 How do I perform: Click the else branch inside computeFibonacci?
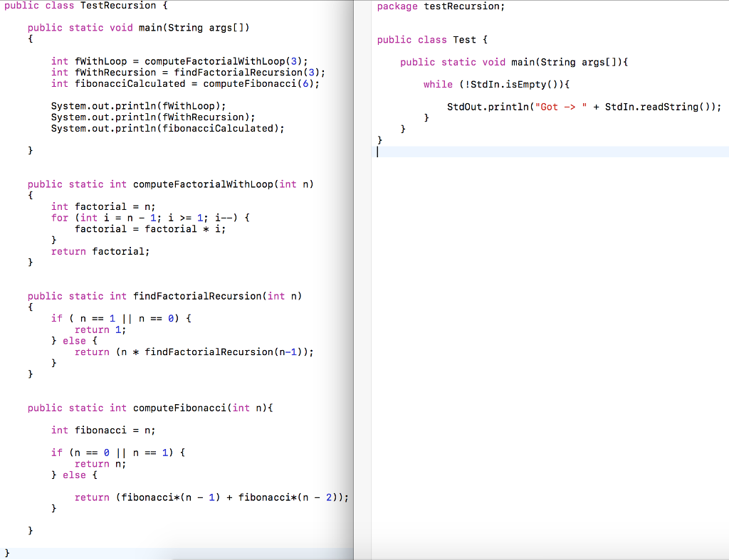(74, 475)
